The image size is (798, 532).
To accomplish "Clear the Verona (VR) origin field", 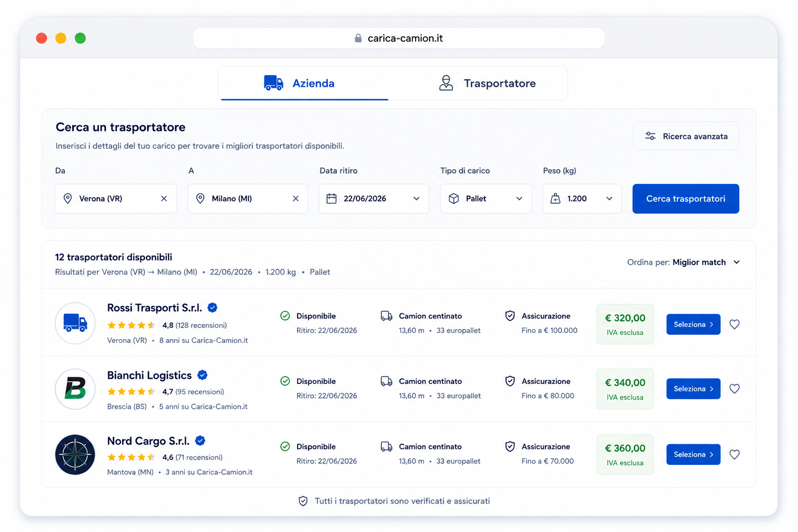I will pos(164,198).
